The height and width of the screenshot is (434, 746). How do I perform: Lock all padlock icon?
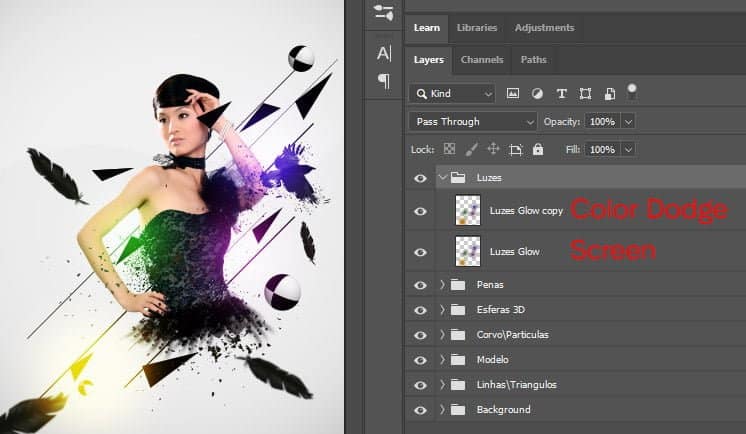(x=538, y=149)
